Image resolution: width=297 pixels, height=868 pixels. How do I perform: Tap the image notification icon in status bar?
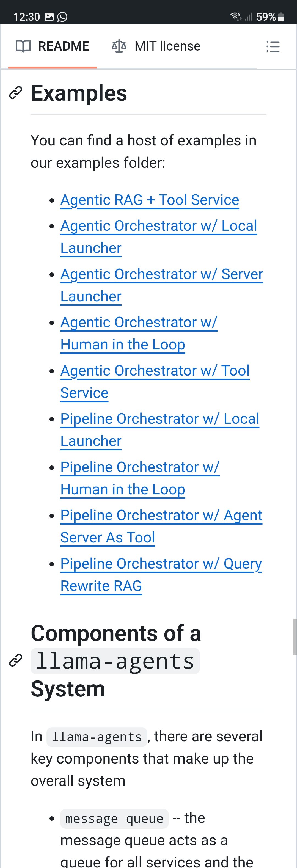pyautogui.click(x=49, y=16)
